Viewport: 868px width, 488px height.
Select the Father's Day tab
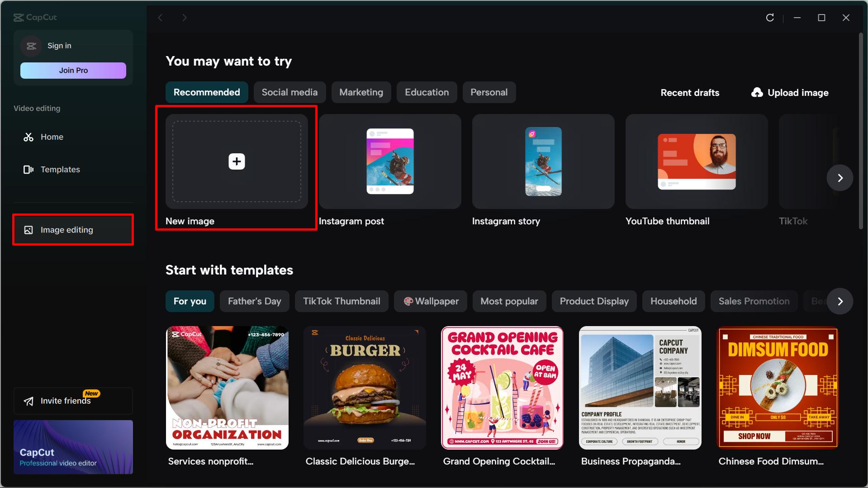point(254,301)
